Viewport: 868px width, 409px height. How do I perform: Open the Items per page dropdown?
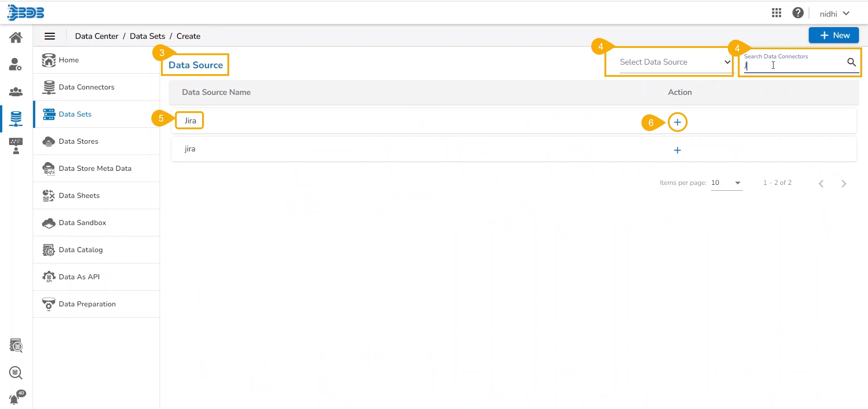coord(726,183)
